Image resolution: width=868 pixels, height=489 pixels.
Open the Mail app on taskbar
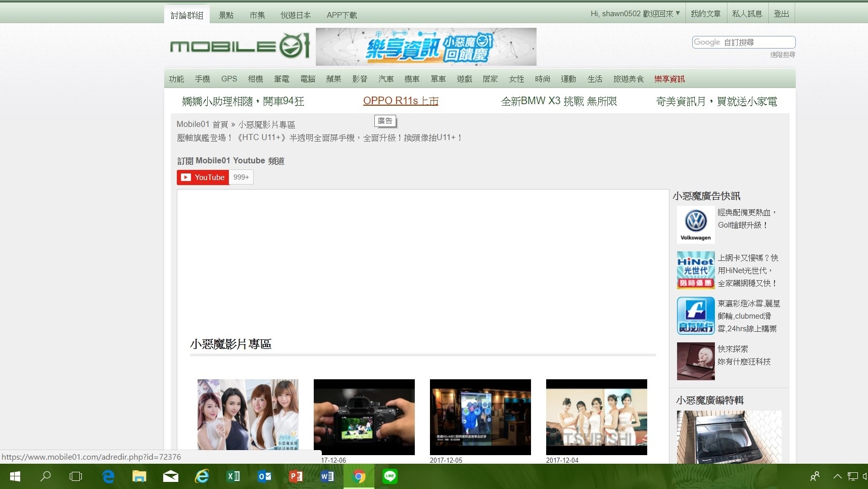point(171,476)
